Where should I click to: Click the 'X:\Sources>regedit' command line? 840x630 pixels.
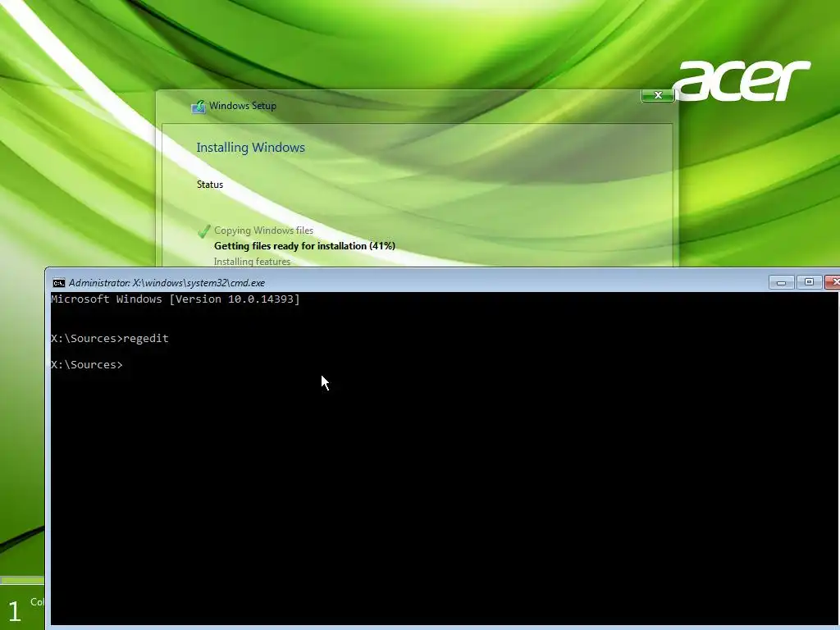point(110,339)
